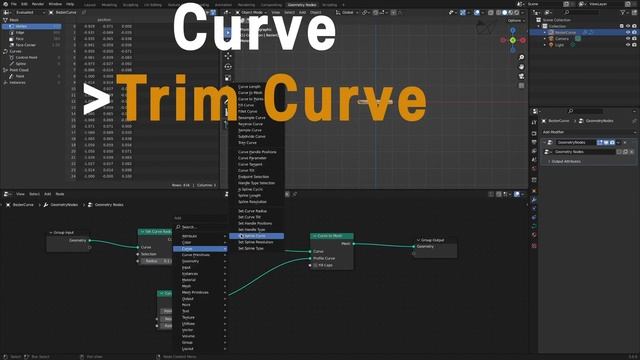Select the Move tool in viewport toolbar
Image resolution: width=640 pixels, height=360 pixels.
tap(228, 56)
